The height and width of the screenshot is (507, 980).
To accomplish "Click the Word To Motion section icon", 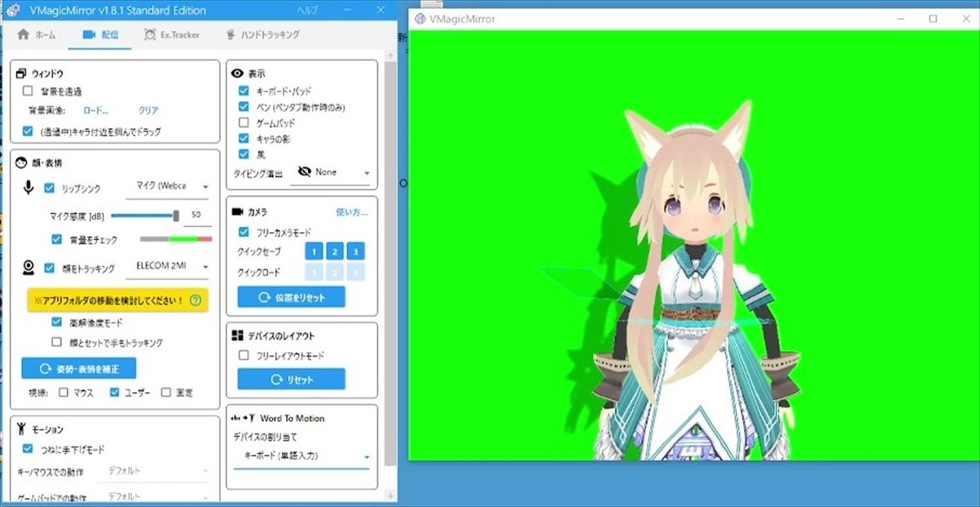I will 244,418.
